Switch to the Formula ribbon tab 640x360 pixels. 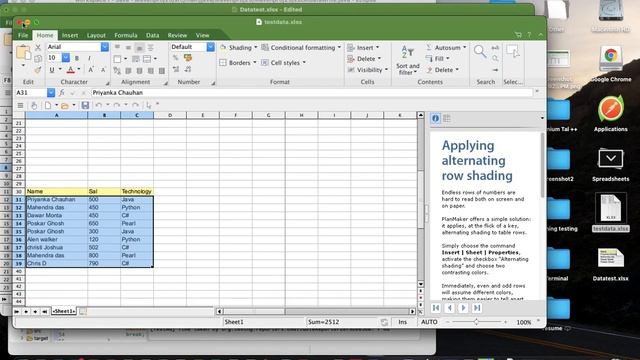tap(125, 35)
